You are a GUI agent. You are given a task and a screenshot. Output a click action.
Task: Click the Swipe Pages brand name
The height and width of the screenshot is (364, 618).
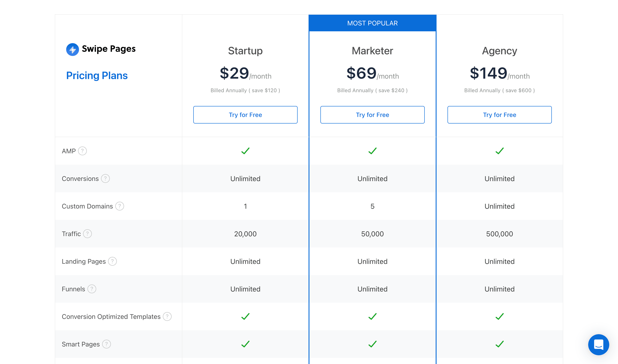click(x=109, y=49)
